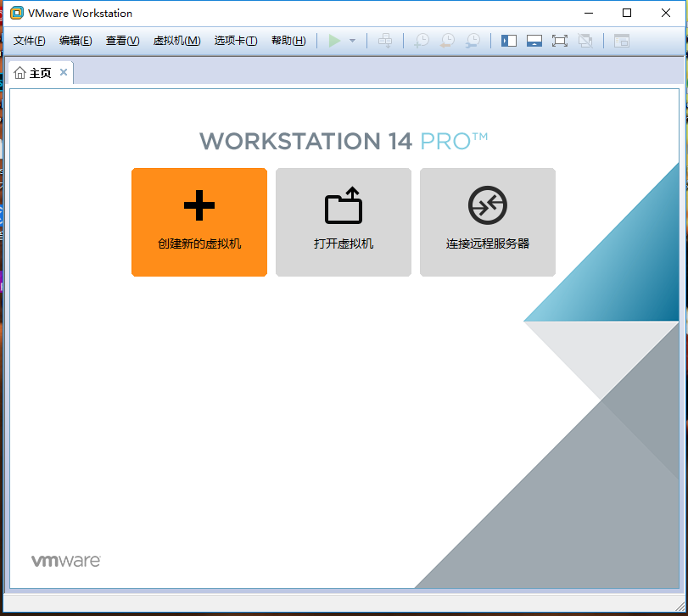This screenshot has width=688, height=616.
Task: Open the 查看(V) menu
Action: [x=122, y=41]
